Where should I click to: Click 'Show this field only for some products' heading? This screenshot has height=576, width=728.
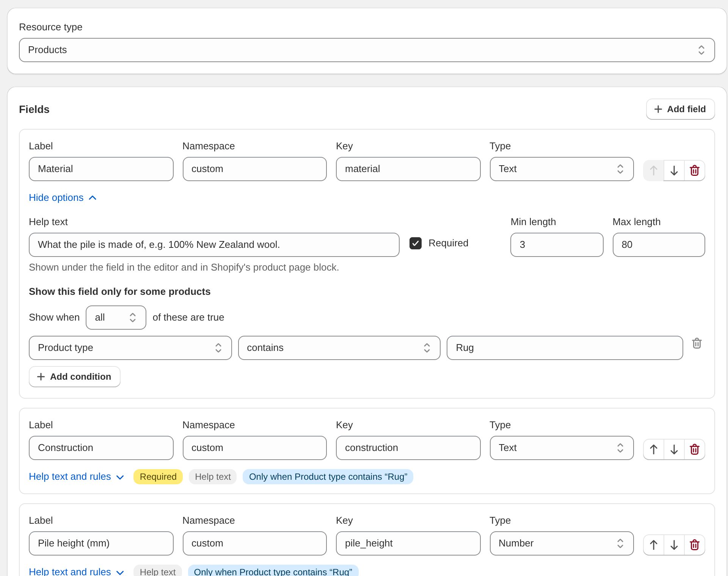pos(119,292)
